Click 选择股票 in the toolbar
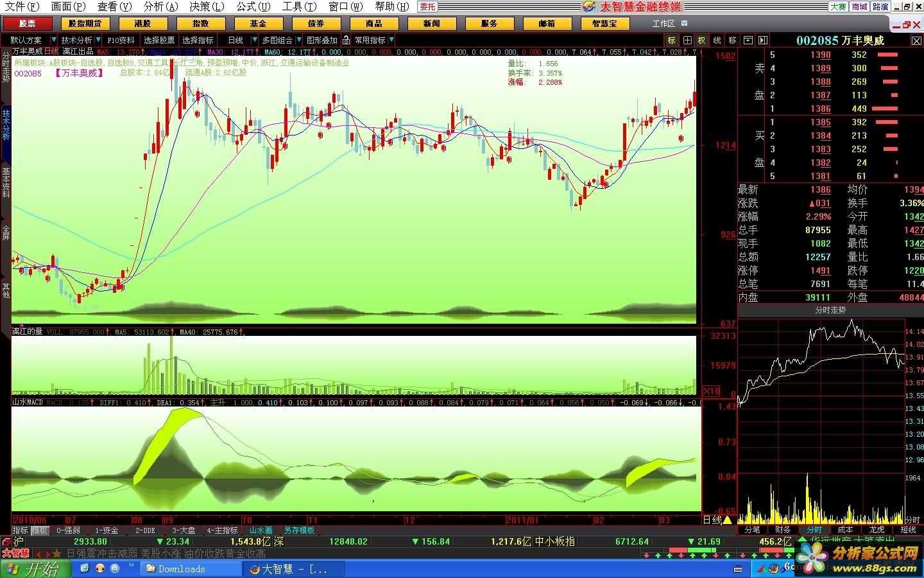The image size is (924, 578). pyautogui.click(x=159, y=40)
